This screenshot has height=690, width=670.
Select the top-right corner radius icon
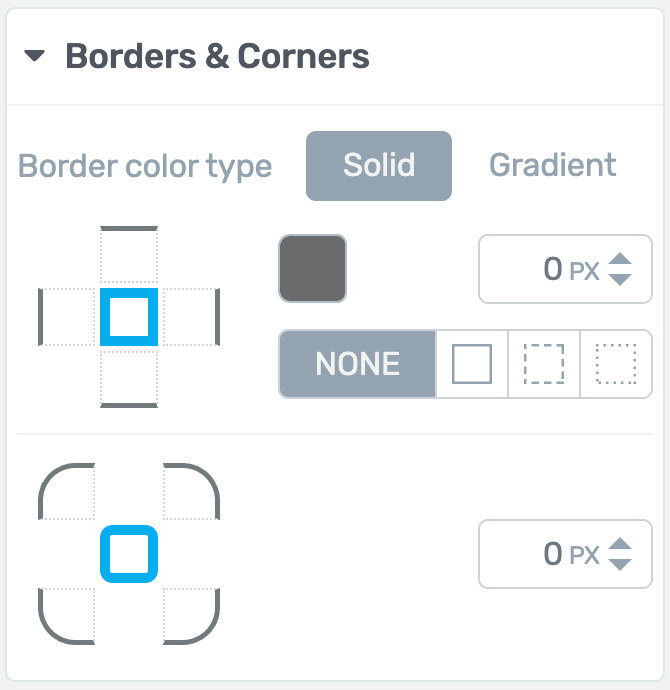pos(191,492)
